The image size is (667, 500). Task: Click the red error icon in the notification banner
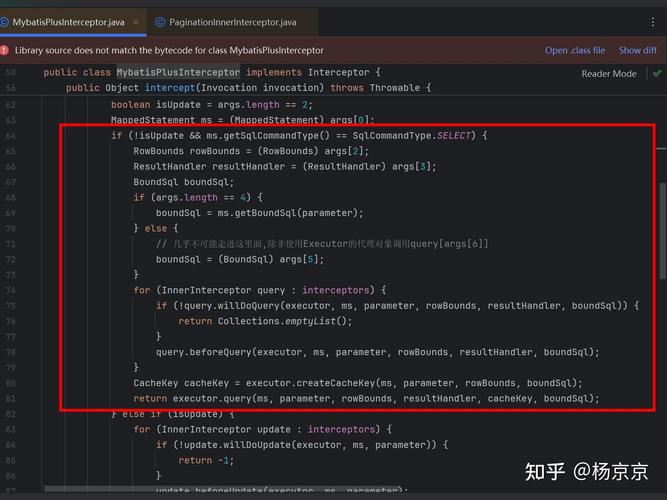pos(6,50)
